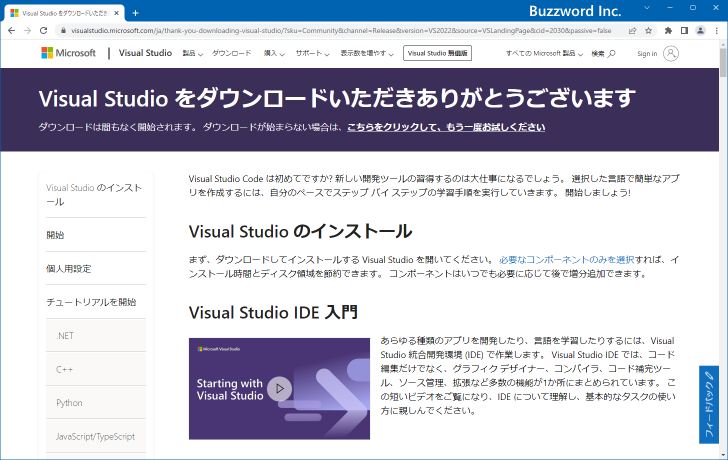728x460 pixels.
Task: Expand すべての Microsoft 製品 dropdown
Action: 544,53
